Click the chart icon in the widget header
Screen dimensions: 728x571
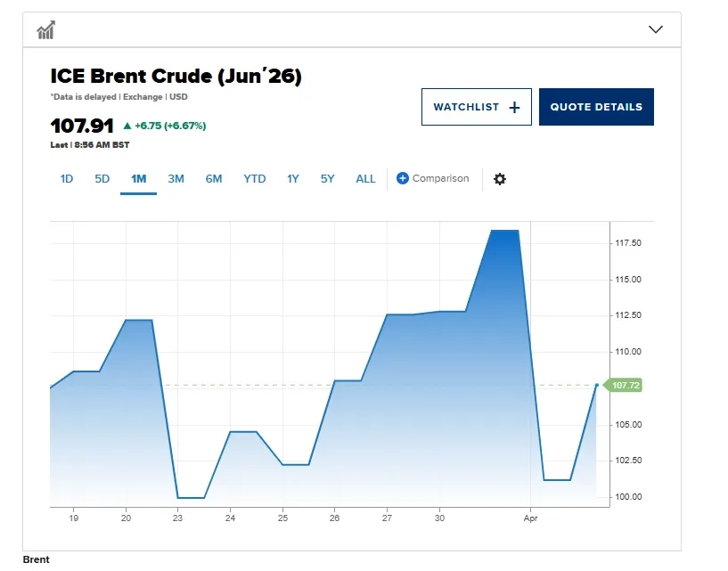tap(45, 30)
